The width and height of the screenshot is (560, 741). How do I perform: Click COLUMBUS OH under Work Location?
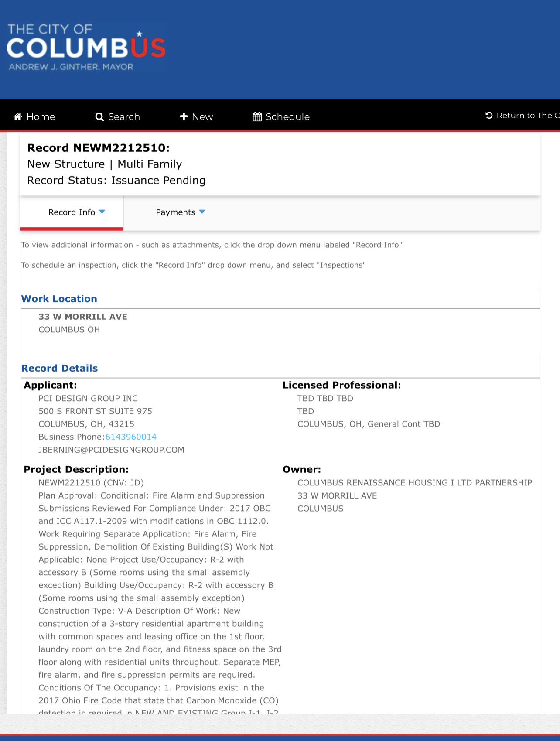point(69,330)
